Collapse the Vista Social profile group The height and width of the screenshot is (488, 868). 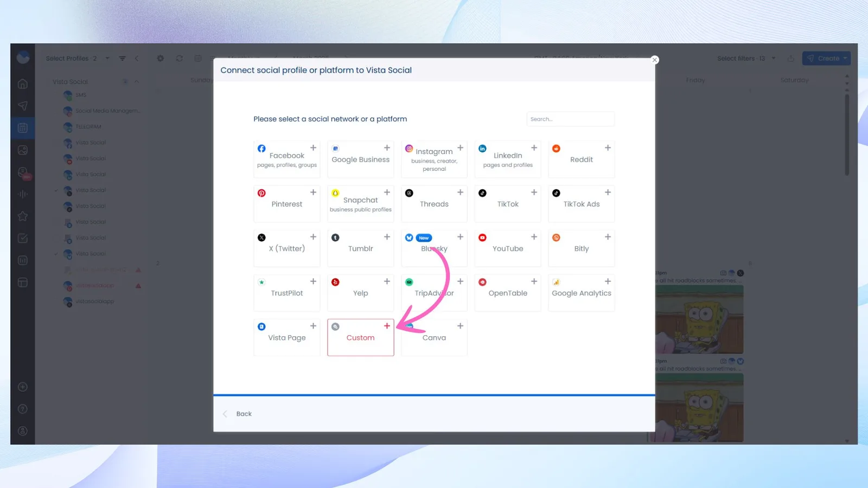tap(137, 82)
